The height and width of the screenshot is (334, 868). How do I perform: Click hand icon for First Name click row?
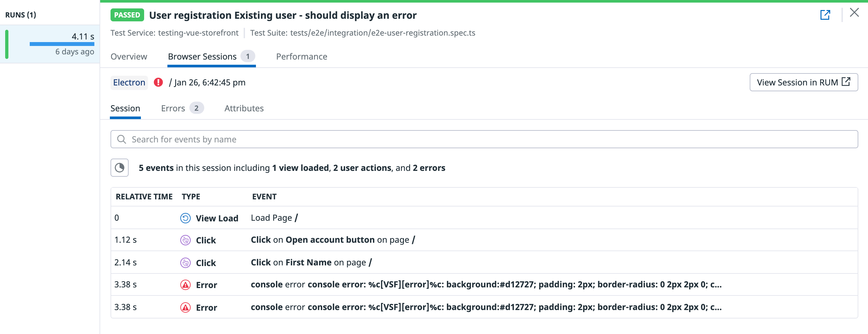[x=185, y=262]
